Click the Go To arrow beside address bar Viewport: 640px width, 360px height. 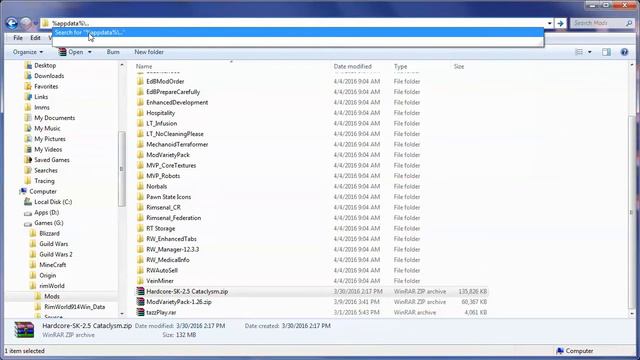[560, 23]
